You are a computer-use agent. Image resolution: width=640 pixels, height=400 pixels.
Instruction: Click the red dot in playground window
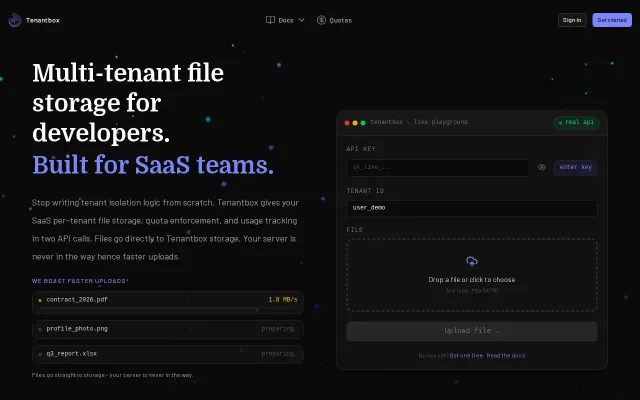click(x=347, y=122)
